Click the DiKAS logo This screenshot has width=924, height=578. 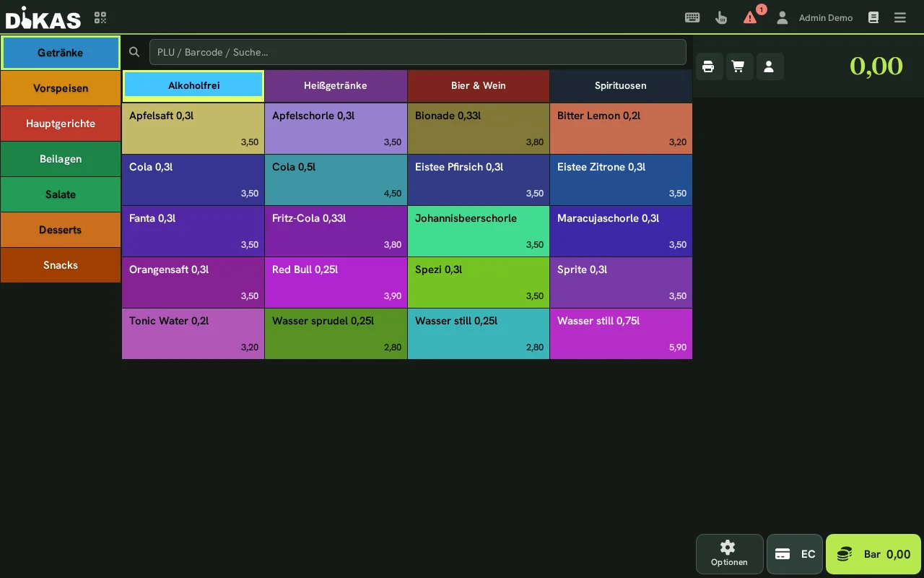(x=43, y=17)
